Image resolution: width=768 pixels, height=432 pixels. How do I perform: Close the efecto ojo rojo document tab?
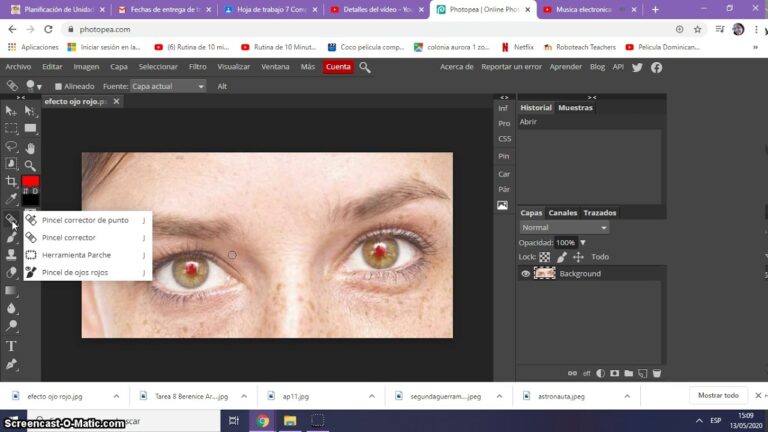pos(116,101)
